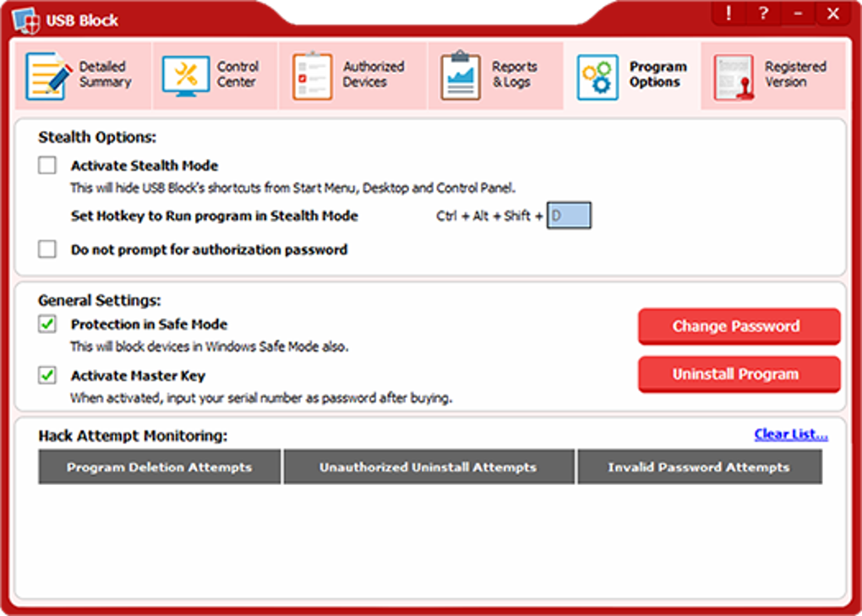Click the General Settings heading
Screen dimensions: 862x616
(100, 300)
